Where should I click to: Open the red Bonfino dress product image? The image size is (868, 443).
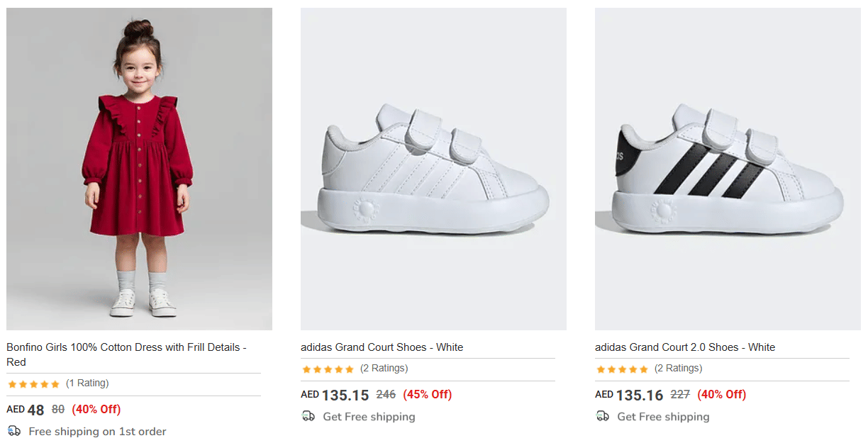coord(139,169)
